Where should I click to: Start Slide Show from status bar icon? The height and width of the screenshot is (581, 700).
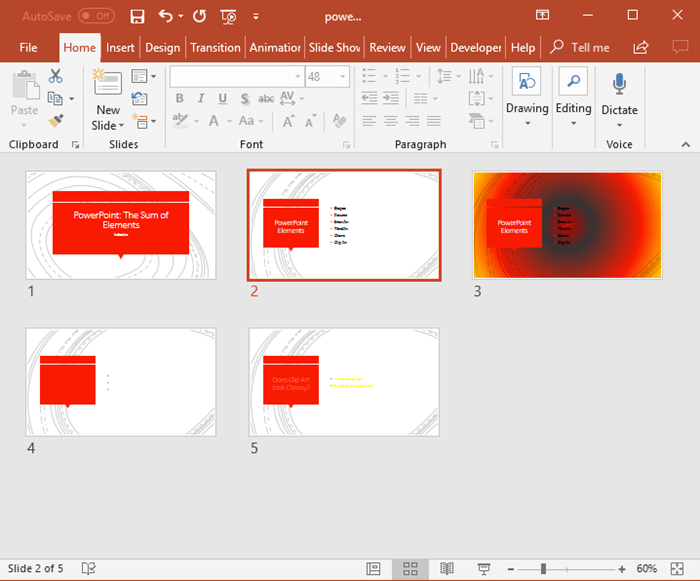pos(484,568)
